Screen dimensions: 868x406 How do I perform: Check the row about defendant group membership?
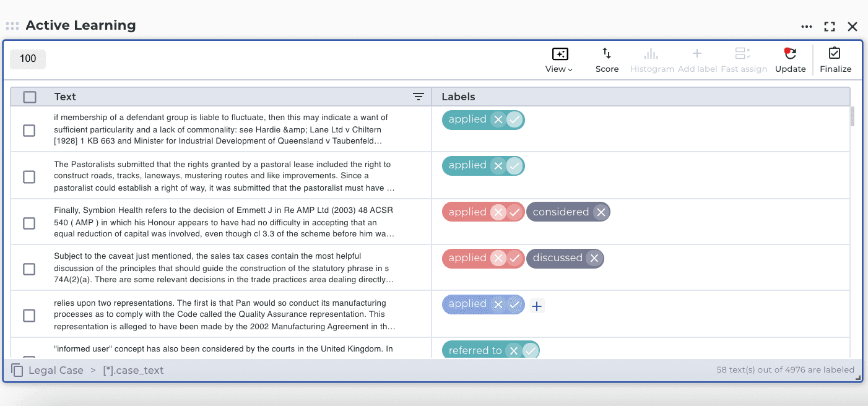point(28,130)
